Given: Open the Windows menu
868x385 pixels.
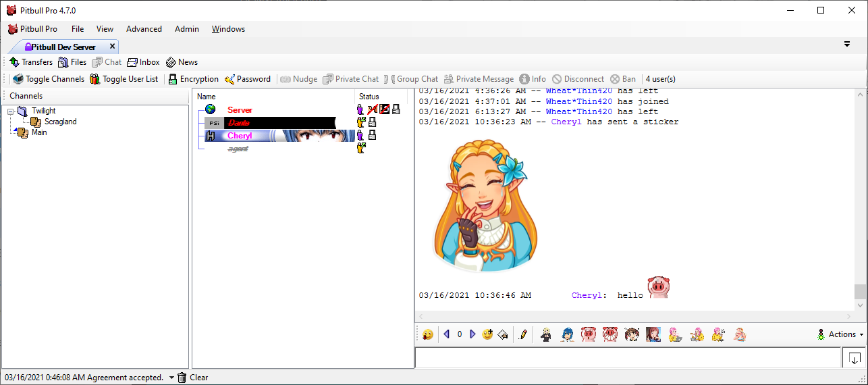Looking at the screenshot, I should pyautogui.click(x=228, y=29).
